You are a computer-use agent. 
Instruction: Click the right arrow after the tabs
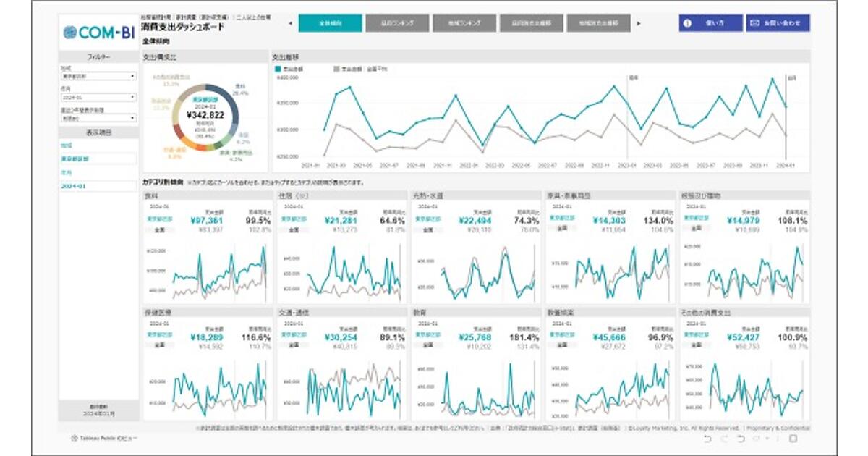638,23
